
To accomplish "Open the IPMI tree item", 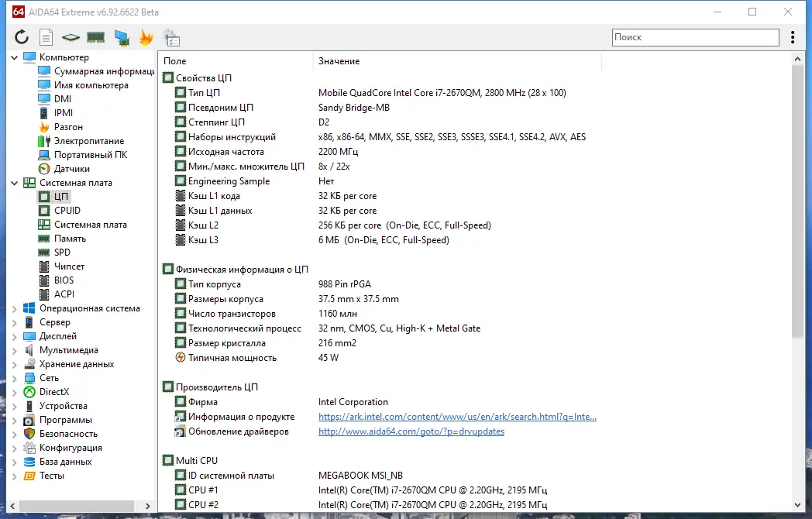I will [x=56, y=113].
